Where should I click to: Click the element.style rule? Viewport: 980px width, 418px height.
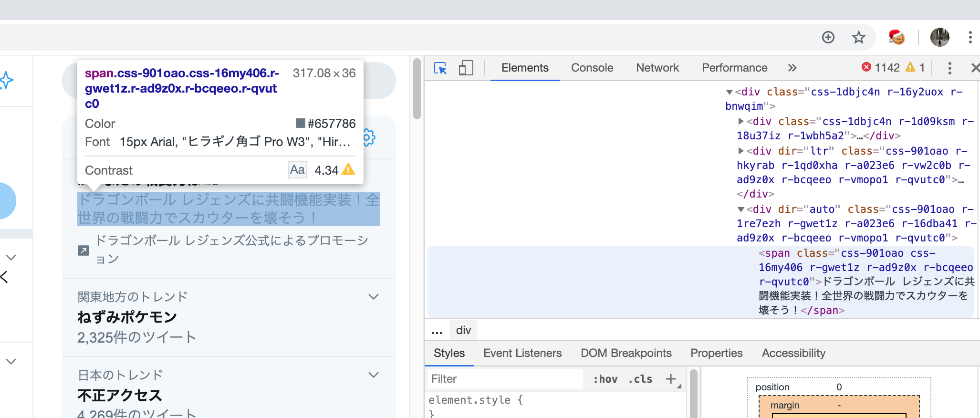click(x=476, y=400)
